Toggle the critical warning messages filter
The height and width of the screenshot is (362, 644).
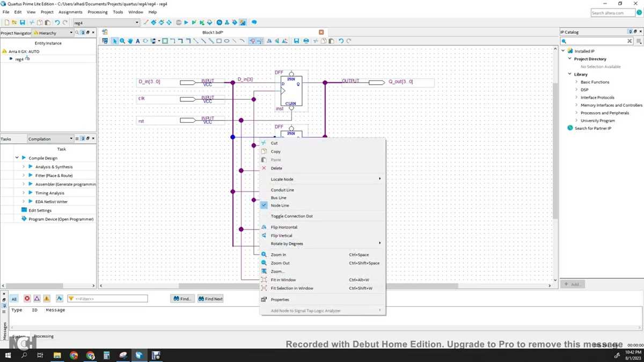36,299
